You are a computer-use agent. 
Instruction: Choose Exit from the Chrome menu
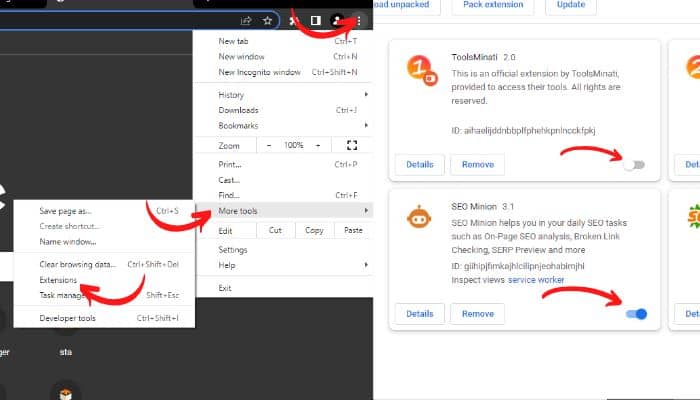coord(283,288)
